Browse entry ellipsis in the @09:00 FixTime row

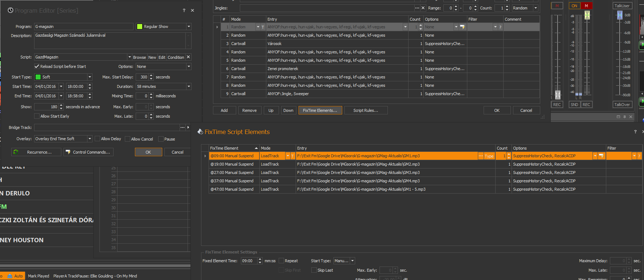click(481, 156)
